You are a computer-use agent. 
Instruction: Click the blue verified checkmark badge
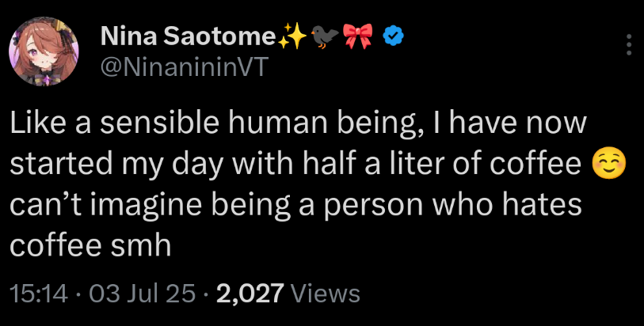[x=394, y=36]
